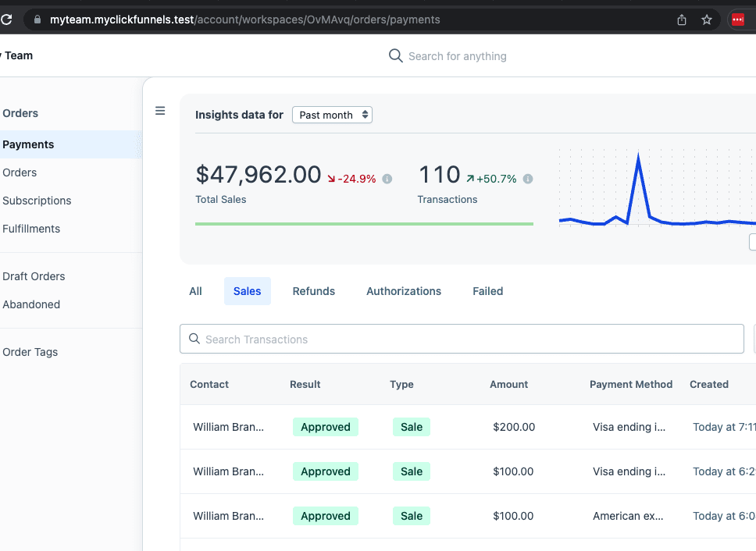Image resolution: width=756 pixels, height=551 pixels.
Task: Go to Draft Orders in the sidebar
Action: 34,276
